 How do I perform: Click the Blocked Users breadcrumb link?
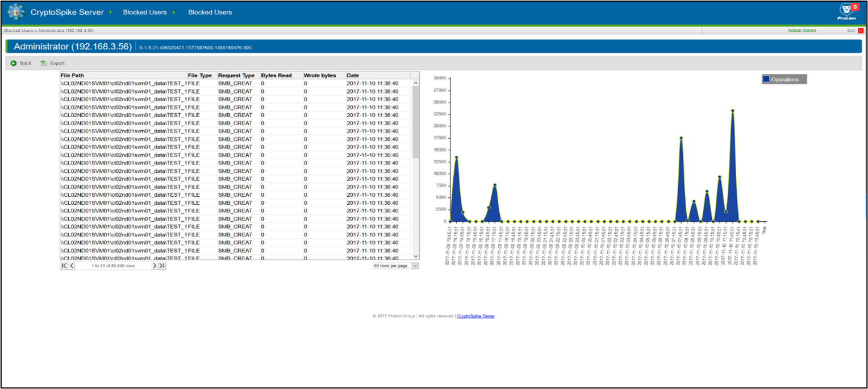pos(18,31)
